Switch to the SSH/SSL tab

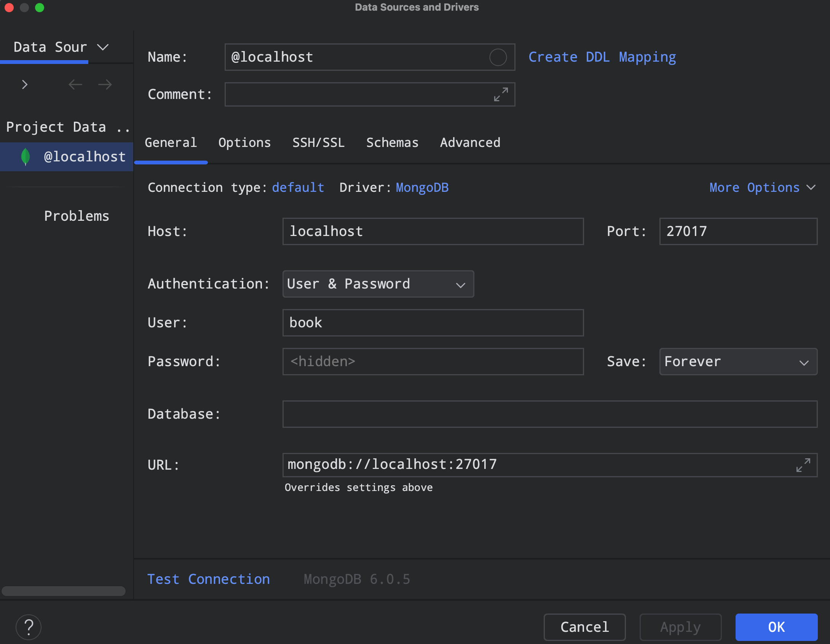(318, 143)
